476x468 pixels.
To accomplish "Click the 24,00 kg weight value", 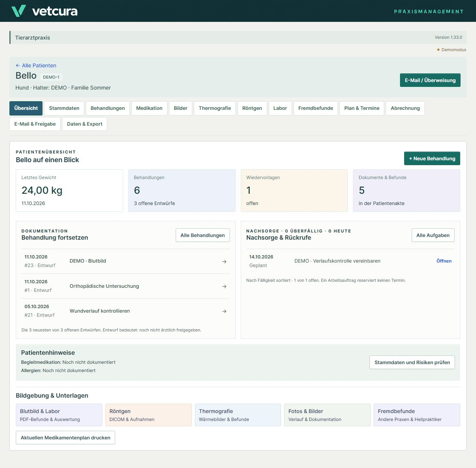I will click(x=42, y=190).
